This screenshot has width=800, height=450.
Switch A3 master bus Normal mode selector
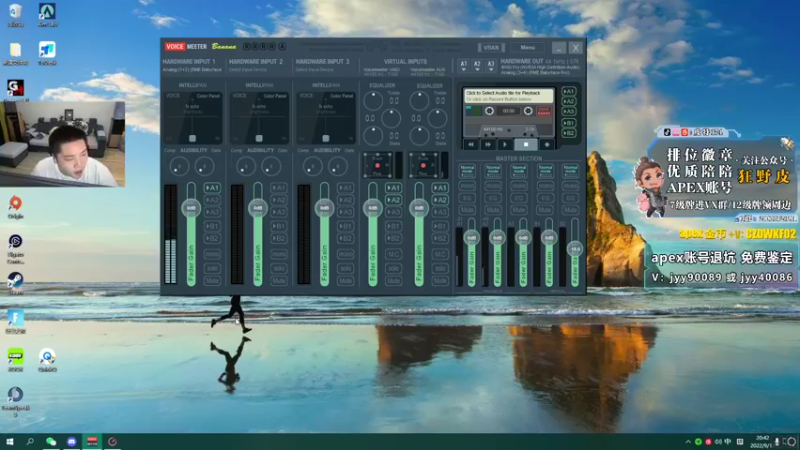click(519, 171)
